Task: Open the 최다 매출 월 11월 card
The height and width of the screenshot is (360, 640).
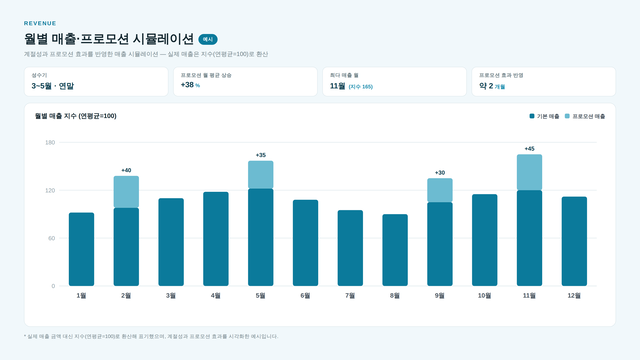Action: pos(394,82)
